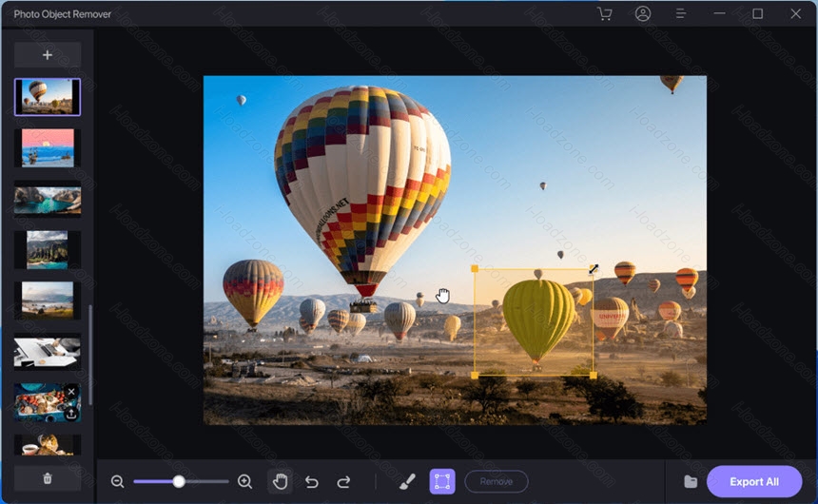This screenshot has height=504, width=818.
Task: Select the hot air balloons thumbnail
Action: point(48,97)
